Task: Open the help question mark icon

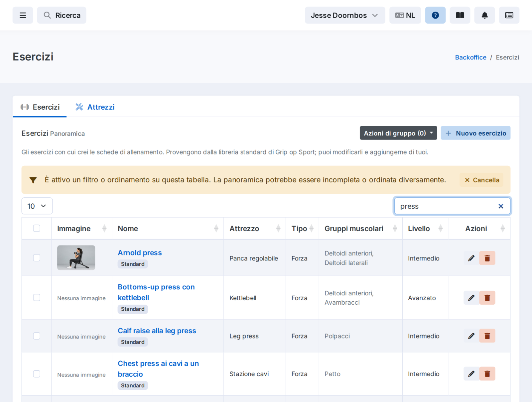Action: (435, 15)
